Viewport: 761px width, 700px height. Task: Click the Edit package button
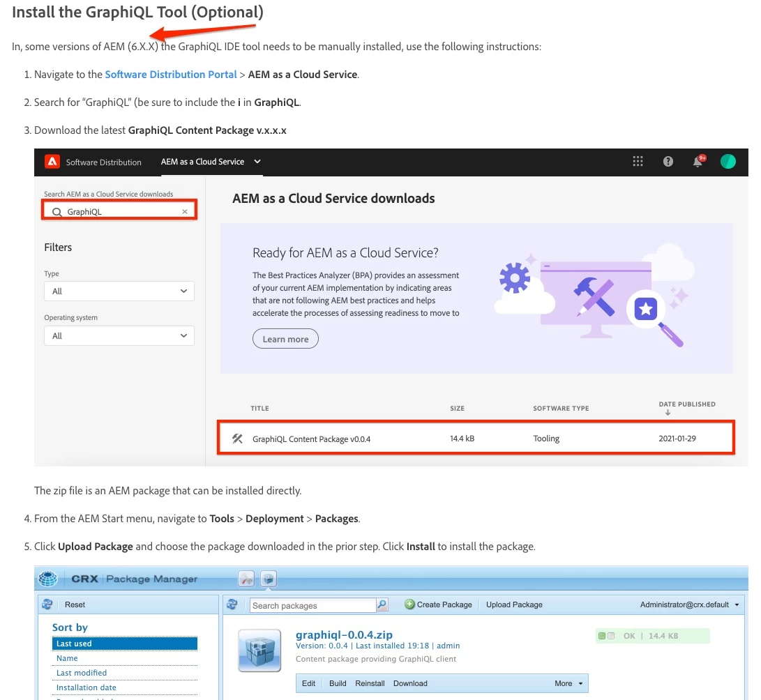(x=308, y=683)
